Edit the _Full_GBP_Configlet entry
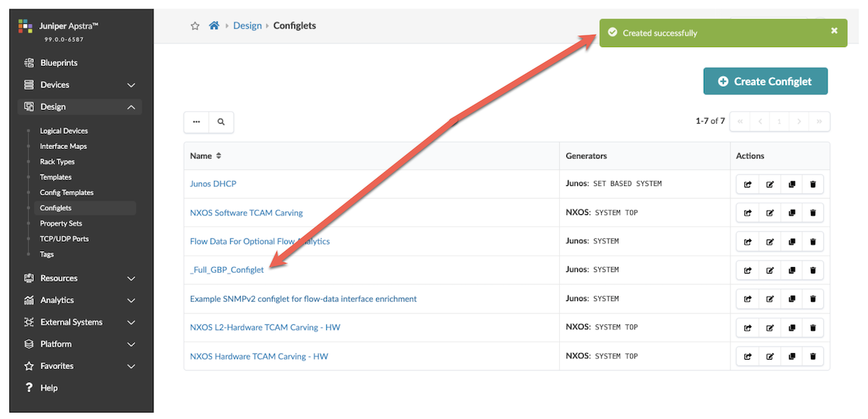 (770, 271)
